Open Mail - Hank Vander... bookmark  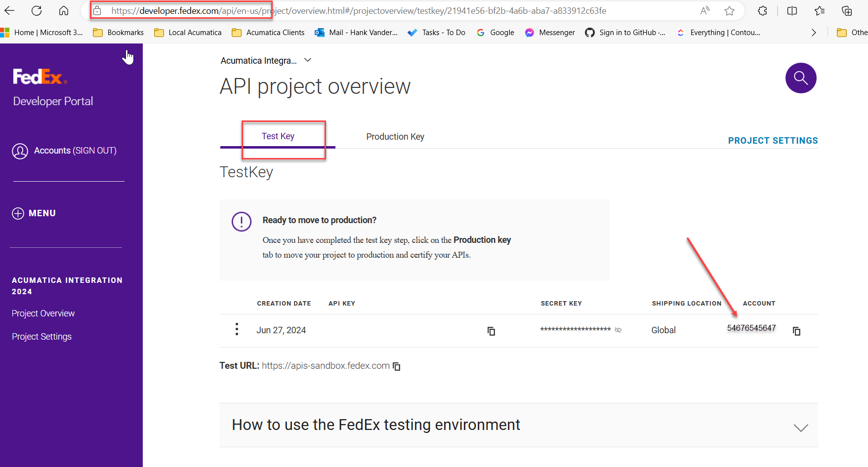(x=356, y=33)
